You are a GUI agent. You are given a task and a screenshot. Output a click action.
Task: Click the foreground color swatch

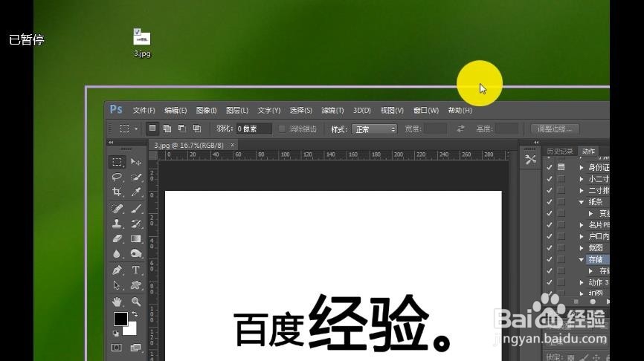pyautogui.click(x=120, y=319)
